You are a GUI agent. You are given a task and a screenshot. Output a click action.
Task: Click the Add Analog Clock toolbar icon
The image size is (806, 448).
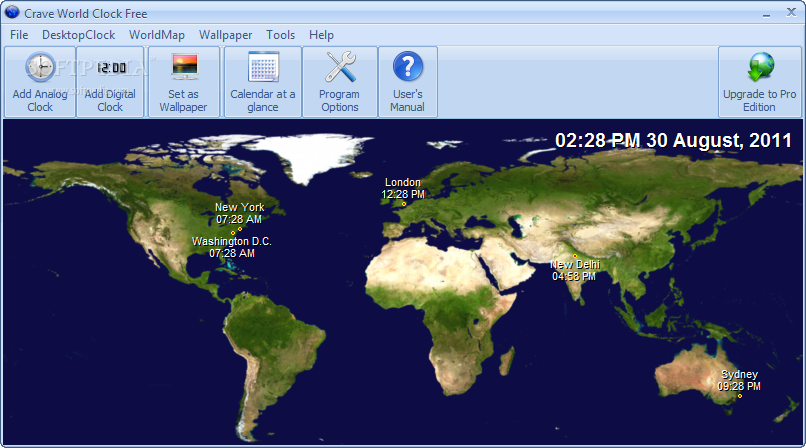click(x=40, y=67)
